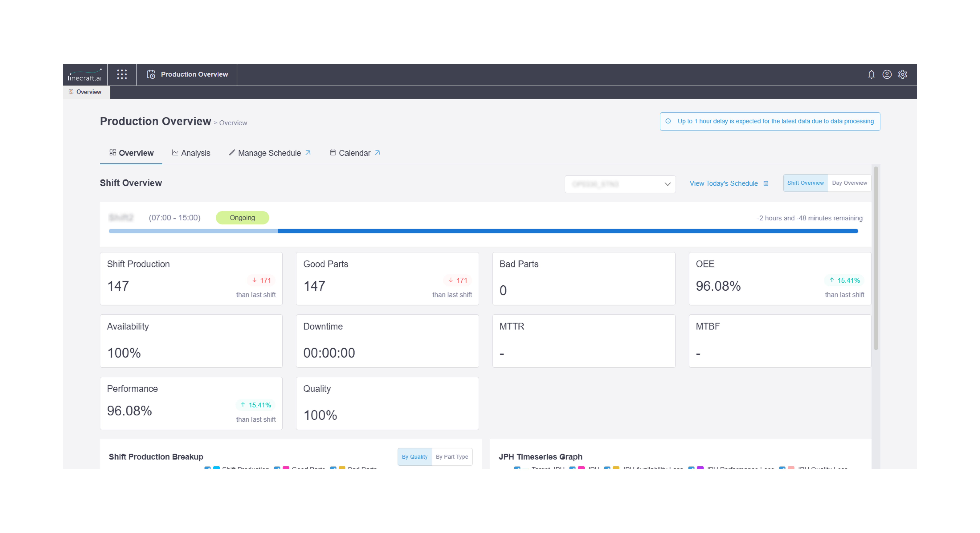This screenshot has width=980, height=533.
Task: Click the Availability value 100%
Action: 124,353
